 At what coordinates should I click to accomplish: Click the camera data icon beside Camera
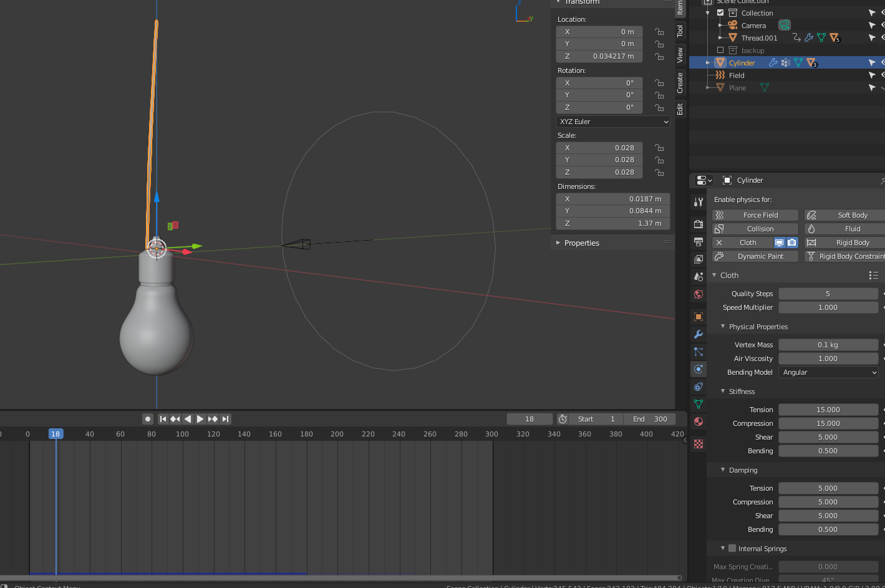[x=785, y=25]
